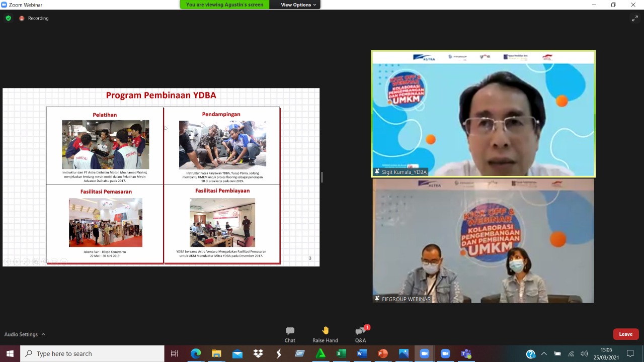Leave the webinar

click(x=625, y=334)
